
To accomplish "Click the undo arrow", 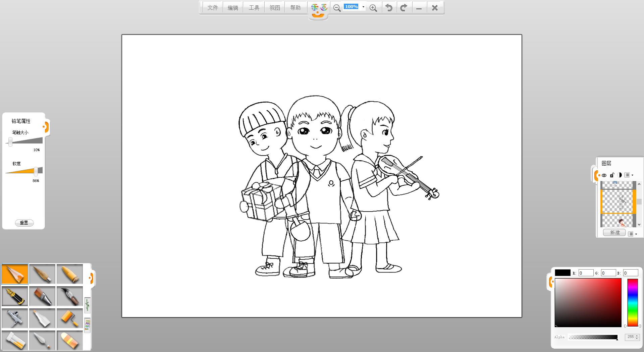I will click(x=389, y=8).
